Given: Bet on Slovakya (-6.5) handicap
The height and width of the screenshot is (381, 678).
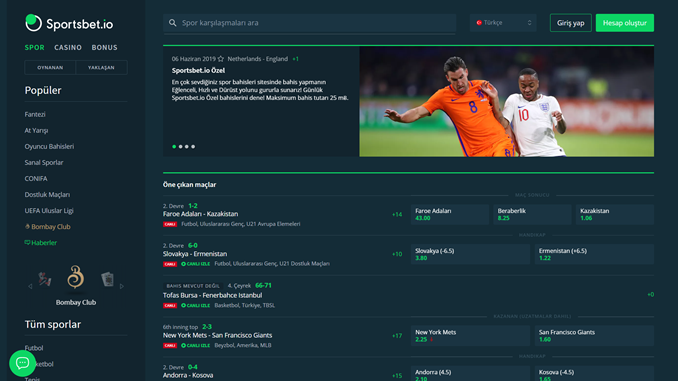Looking at the screenshot, I should (470, 254).
